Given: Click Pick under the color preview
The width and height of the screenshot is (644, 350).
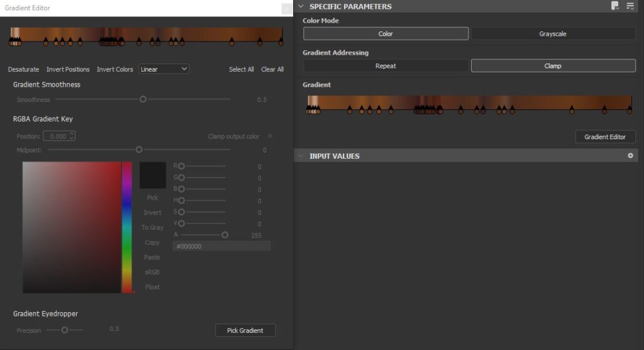Looking at the screenshot, I should (x=152, y=198).
